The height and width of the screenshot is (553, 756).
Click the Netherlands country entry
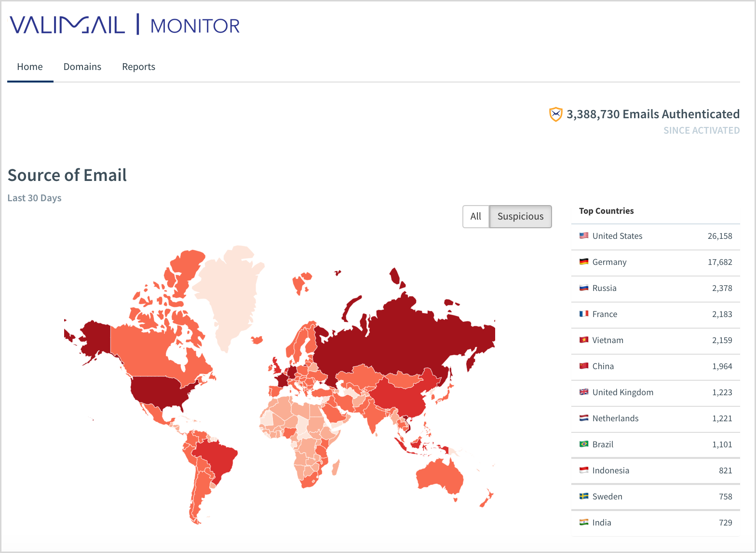[x=615, y=418]
